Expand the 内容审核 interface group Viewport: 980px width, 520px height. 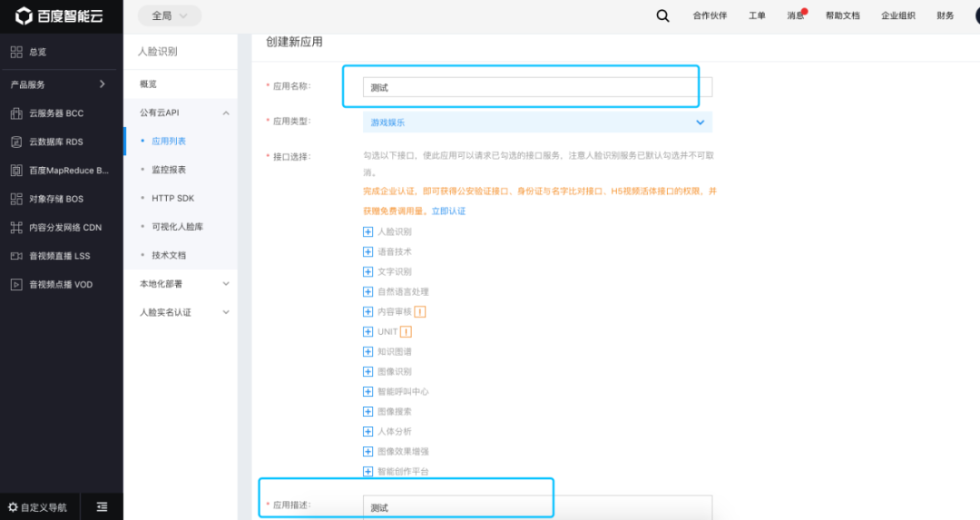pos(367,312)
